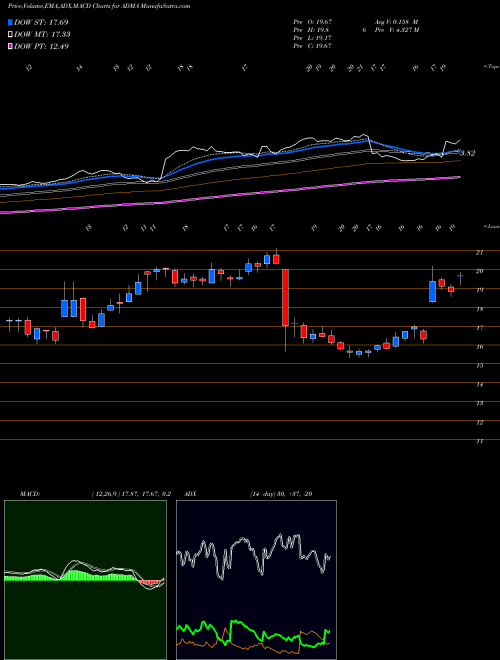Click the 11 price axis label
The height and width of the screenshot is (660, 500).
click(x=479, y=442)
